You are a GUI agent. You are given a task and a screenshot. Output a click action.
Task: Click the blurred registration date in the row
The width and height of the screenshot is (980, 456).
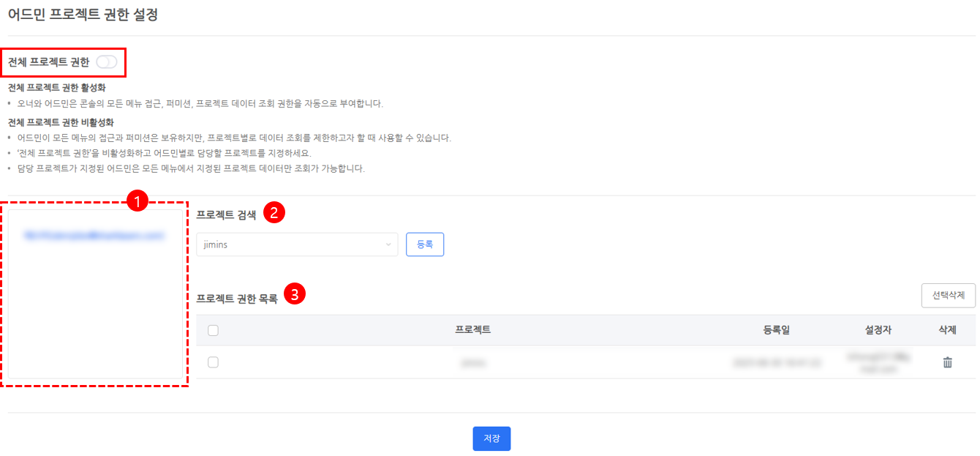click(776, 362)
